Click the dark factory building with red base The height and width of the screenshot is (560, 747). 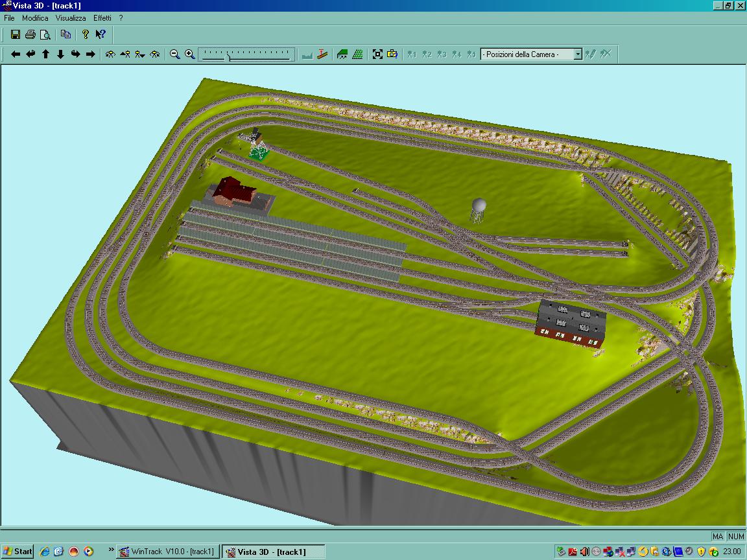pos(571,323)
